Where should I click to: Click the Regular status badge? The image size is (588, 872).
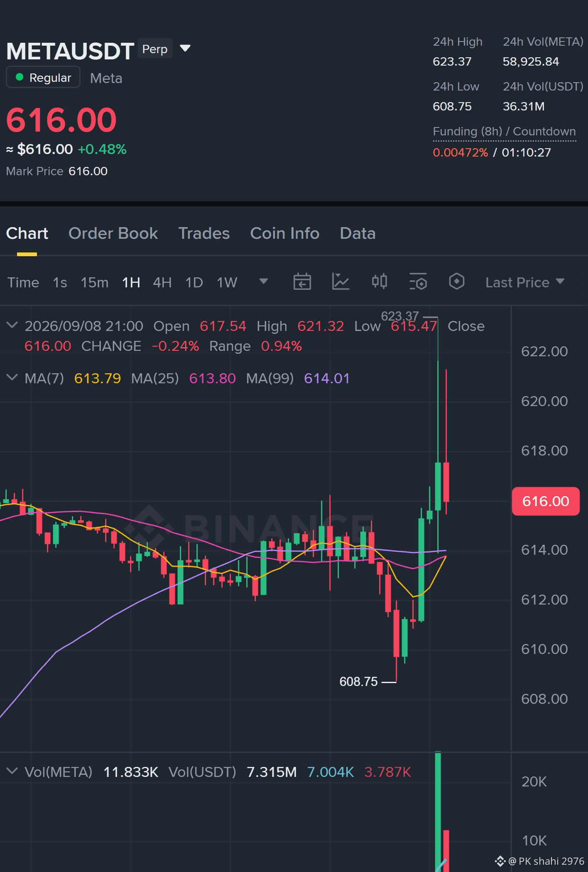pos(43,77)
